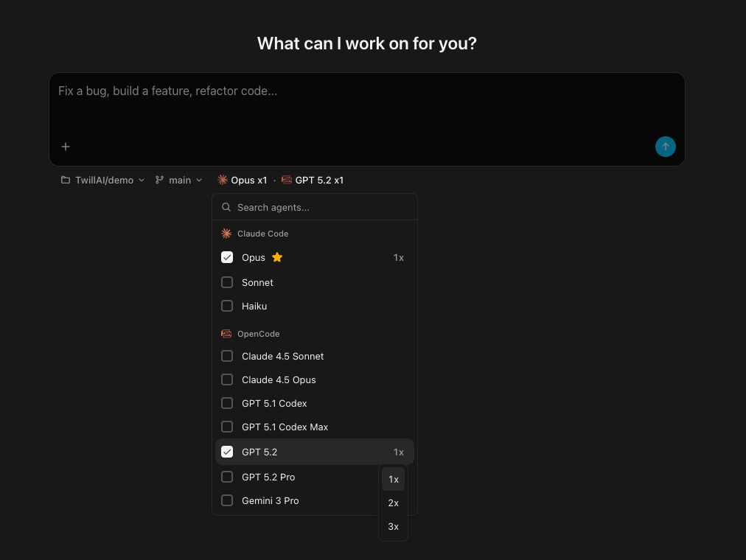Set the GPT 5.2 multiplier to 2x

tap(393, 503)
